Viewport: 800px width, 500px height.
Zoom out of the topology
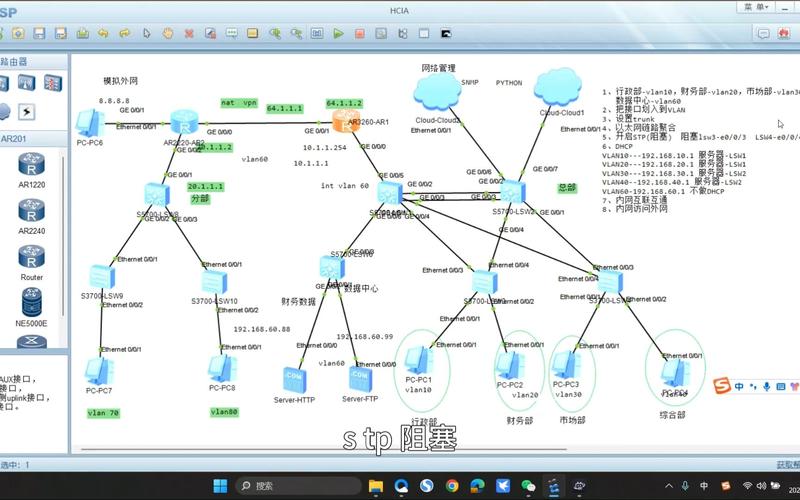pyautogui.click(x=296, y=34)
